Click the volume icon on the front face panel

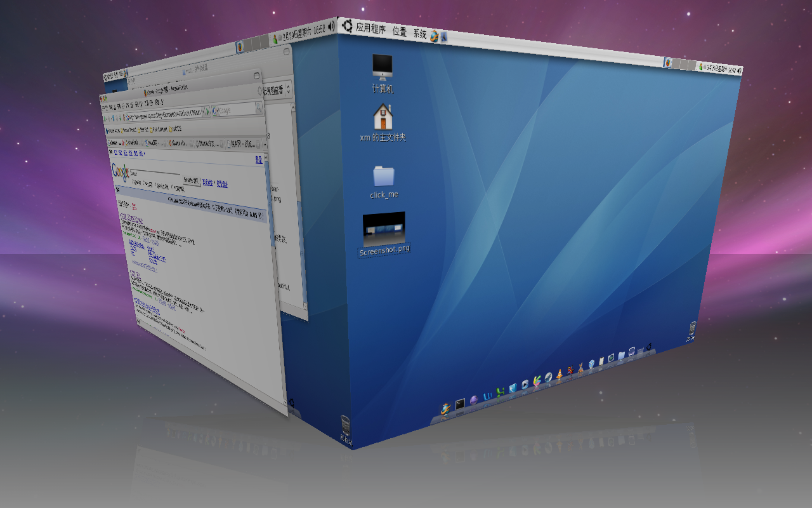pos(738,71)
